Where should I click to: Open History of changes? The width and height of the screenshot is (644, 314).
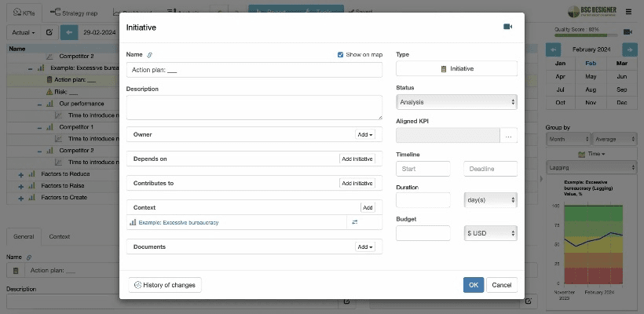(x=165, y=285)
